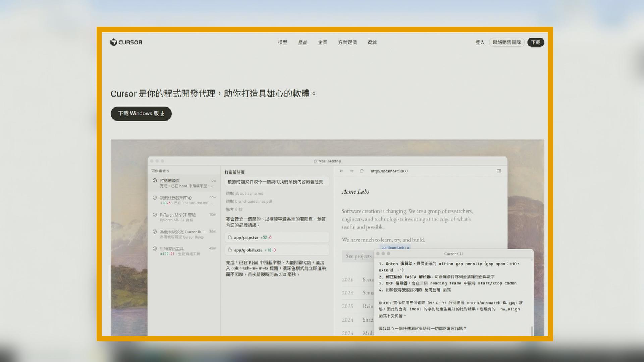Click the 讀取 brand-guidelines.pdf line
The width and height of the screenshot is (644, 362).
[249, 201]
